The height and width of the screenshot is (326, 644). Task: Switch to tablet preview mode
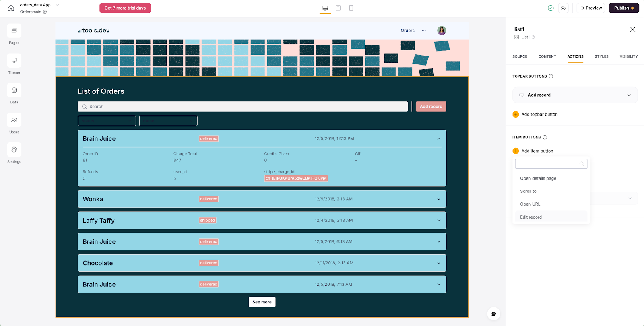(x=338, y=8)
